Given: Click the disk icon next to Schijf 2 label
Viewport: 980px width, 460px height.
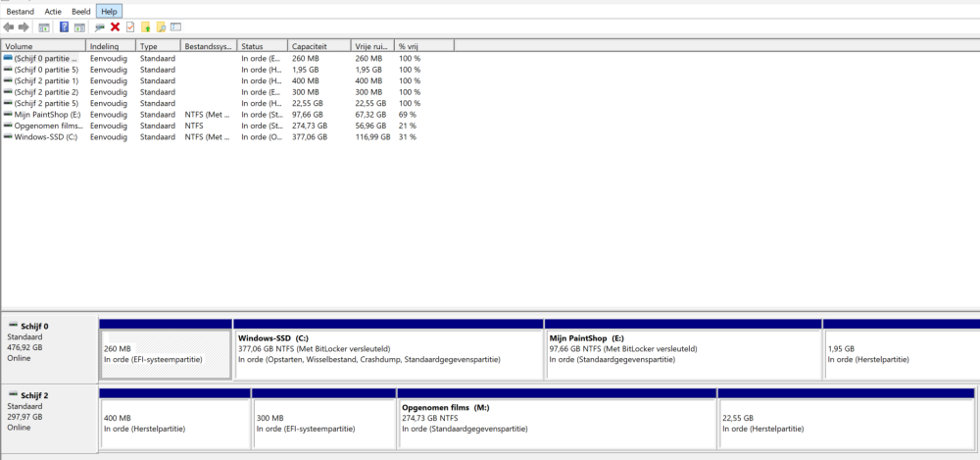Looking at the screenshot, I should coord(13,395).
